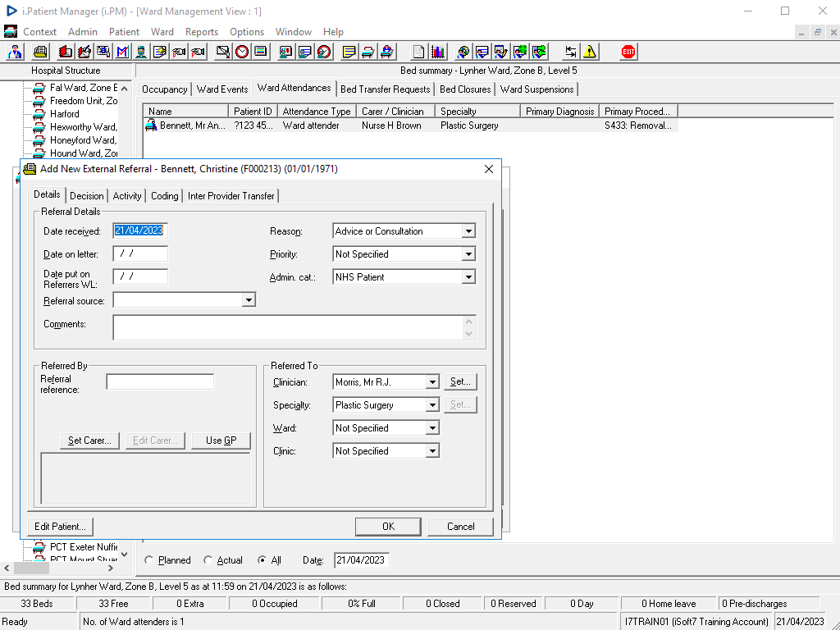Click the yellow warning triangle toolbar icon
This screenshot has height=630, width=840.
589,52
